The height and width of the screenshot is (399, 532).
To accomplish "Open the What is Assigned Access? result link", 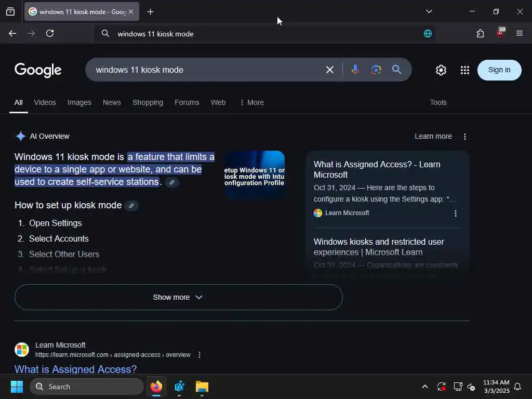I will click(76, 369).
